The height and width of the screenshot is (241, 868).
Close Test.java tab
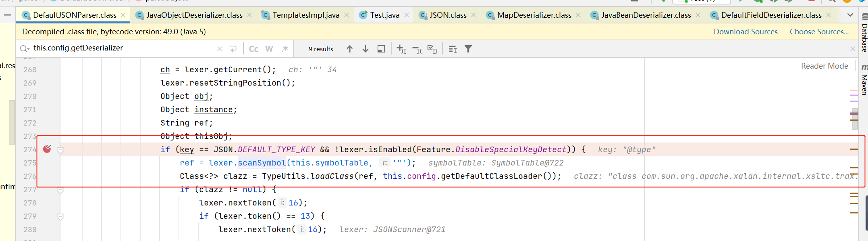[x=407, y=15]
